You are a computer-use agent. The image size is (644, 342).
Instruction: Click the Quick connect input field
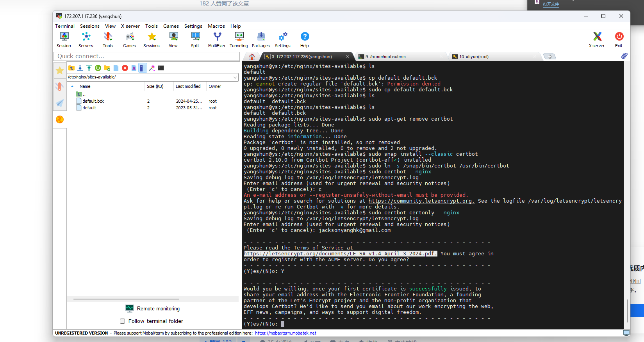146,56
